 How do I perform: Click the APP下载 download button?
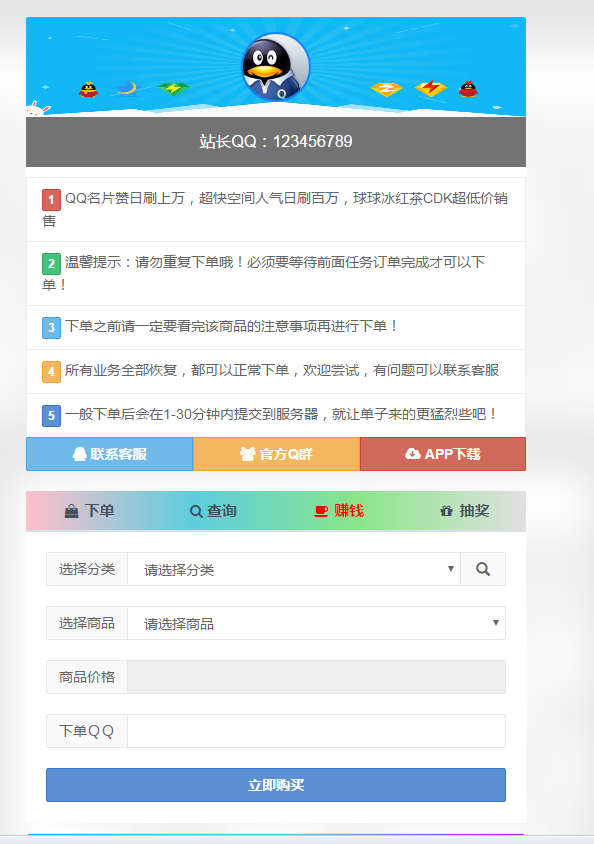[443, 454]
